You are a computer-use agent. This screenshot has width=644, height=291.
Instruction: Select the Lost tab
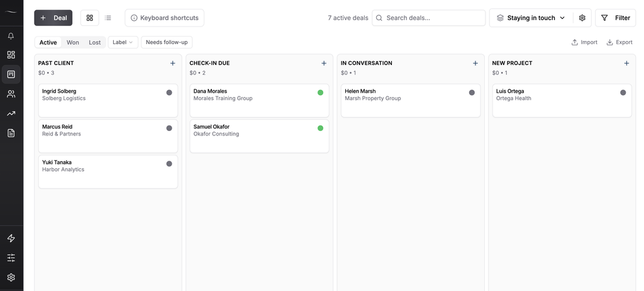[x=95, y=42]
